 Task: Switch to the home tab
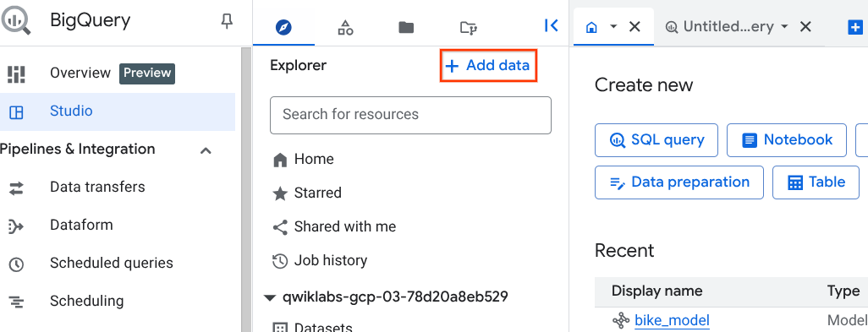591,27
